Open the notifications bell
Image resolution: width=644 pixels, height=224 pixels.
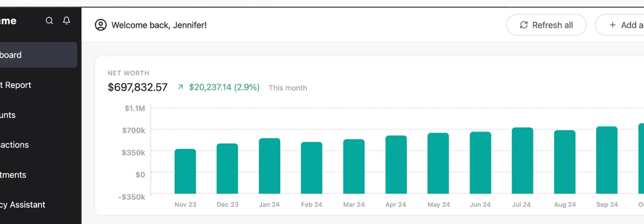[67, 21]
